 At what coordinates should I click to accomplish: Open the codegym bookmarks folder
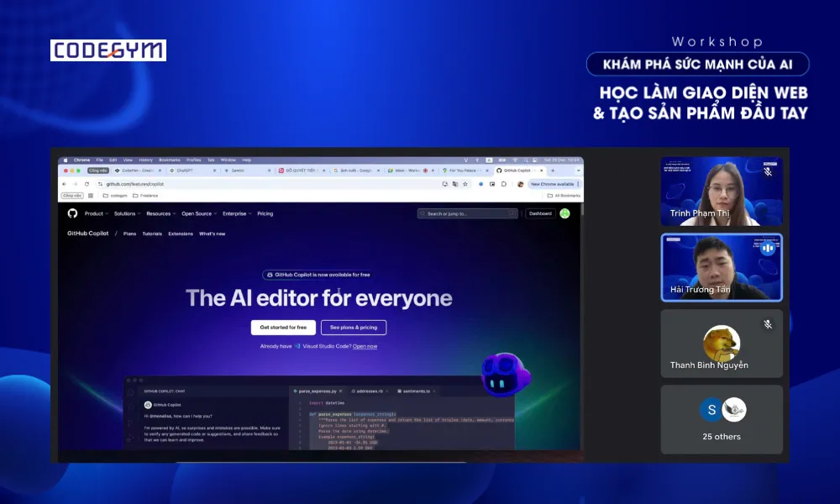[115, 196]
